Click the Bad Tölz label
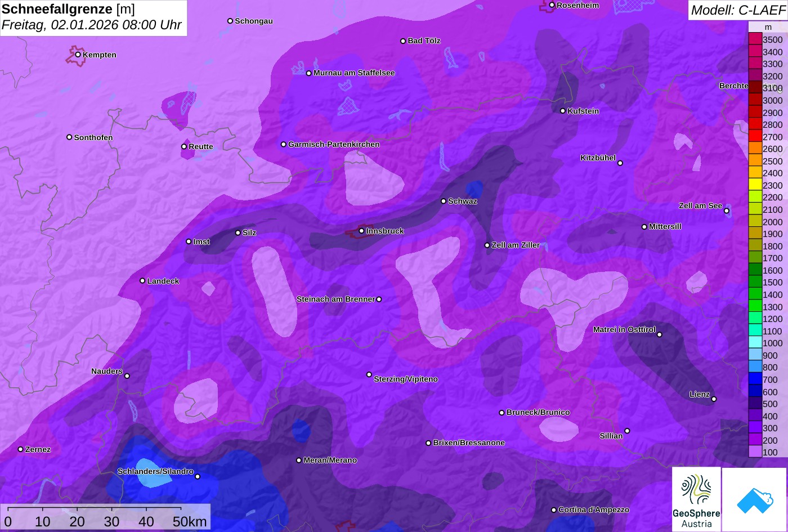 424,41
